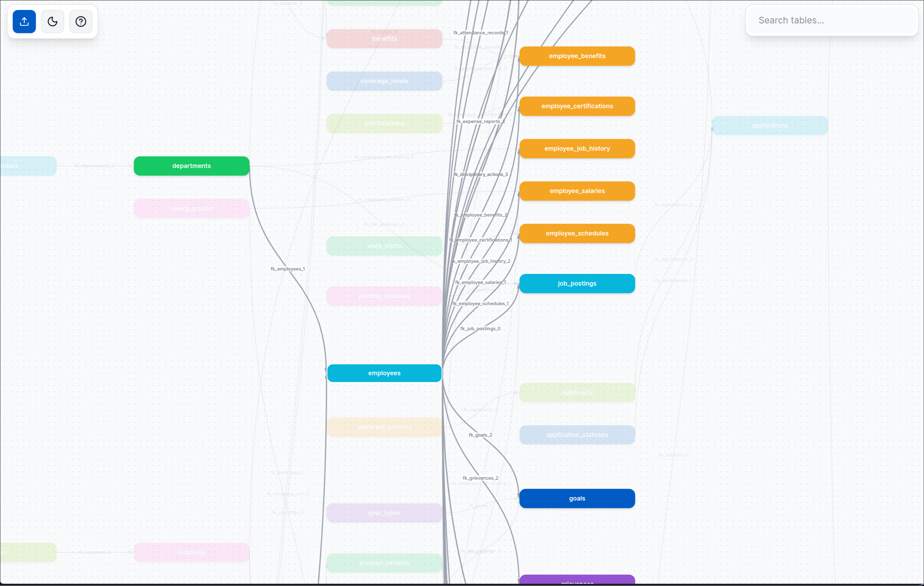924x586 pixels.
Task: Click the faded product_variants table node
Action: pyautogui.click(x=384, y=563)
